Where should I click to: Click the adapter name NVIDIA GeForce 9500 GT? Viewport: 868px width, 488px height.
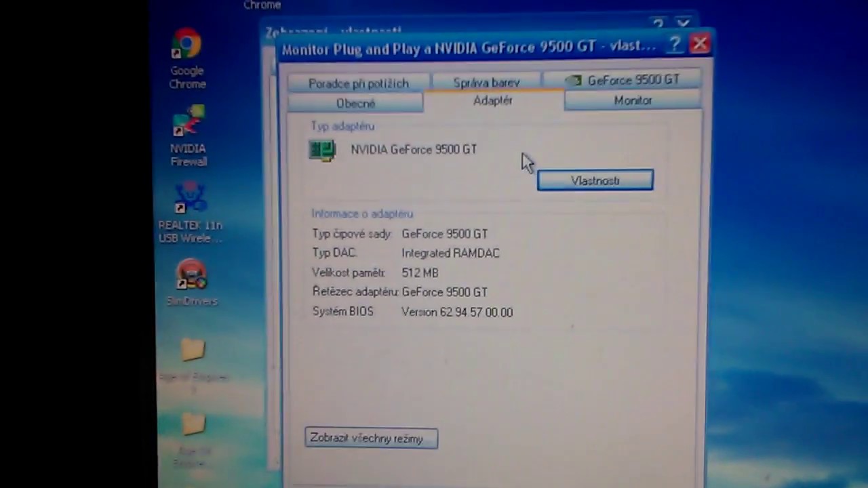pos(414,149)
